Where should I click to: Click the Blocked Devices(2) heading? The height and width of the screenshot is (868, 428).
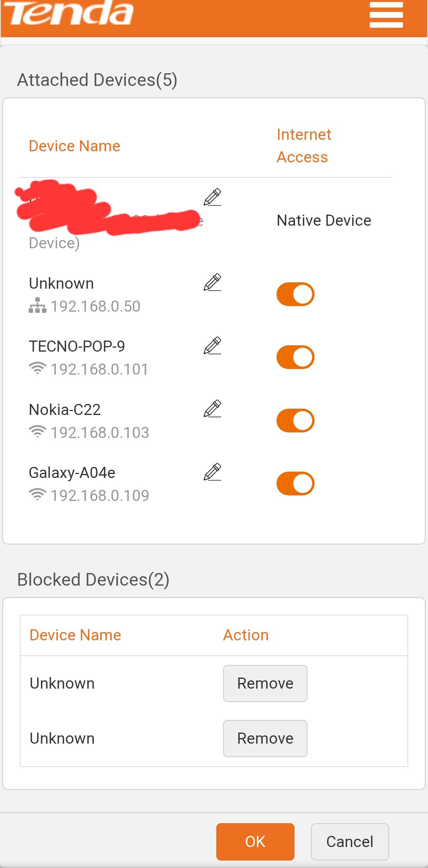pos(94,580)
